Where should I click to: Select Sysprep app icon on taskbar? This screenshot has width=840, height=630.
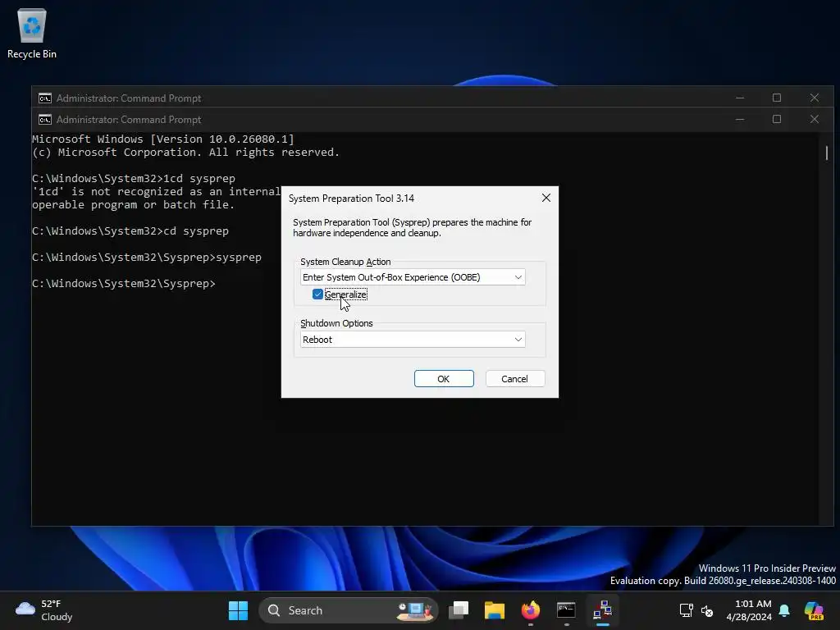[603, 610]
